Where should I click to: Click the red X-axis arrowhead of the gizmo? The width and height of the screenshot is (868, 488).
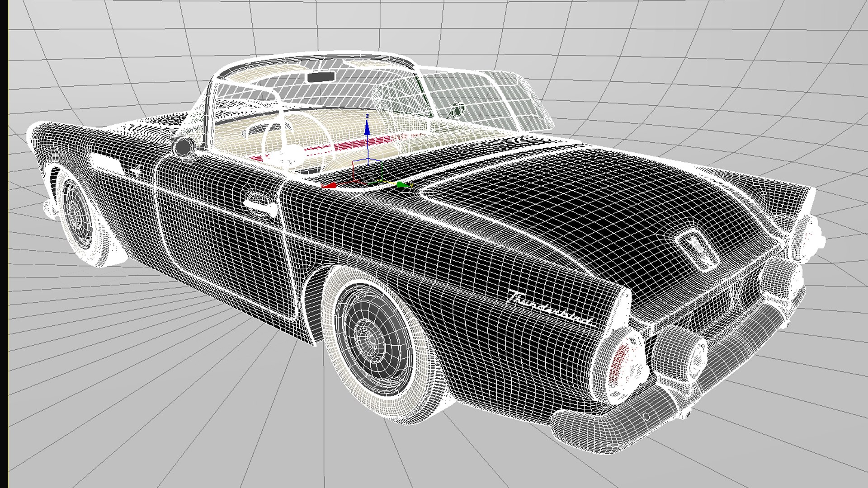pyautogui.click(x=329, y=185)
